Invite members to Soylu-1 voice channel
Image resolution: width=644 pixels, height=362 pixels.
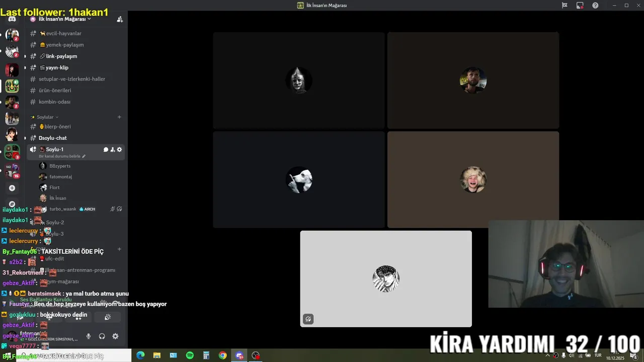[113, 149]
